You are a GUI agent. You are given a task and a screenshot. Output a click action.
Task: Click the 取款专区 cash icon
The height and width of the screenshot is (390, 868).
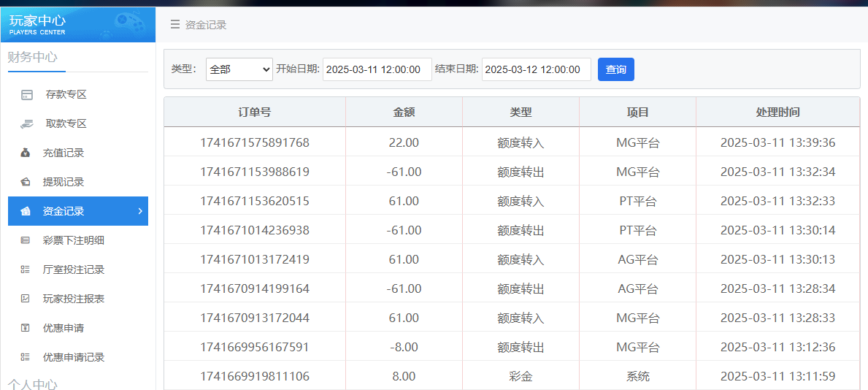point(27,123)
